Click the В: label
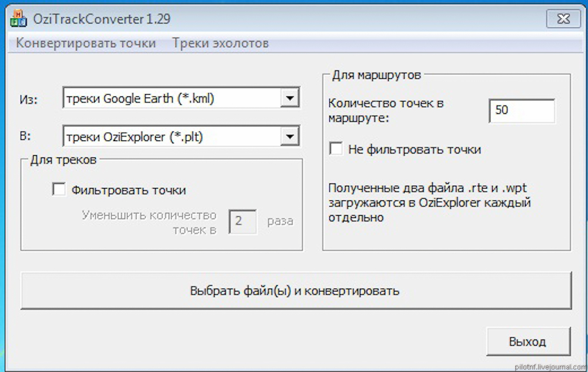Screen dimensions: 588x372 25,136
